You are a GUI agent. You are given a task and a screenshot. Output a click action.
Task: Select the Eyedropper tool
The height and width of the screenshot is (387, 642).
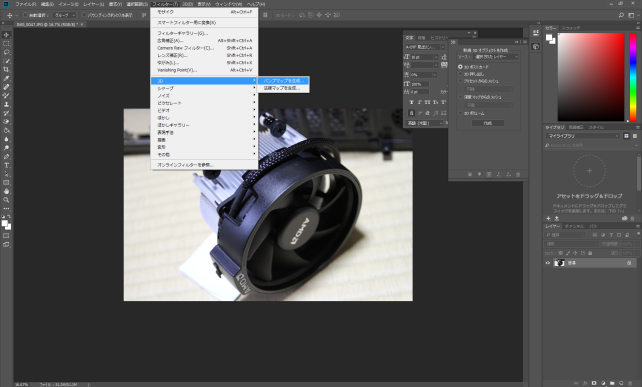click(6, 78)
